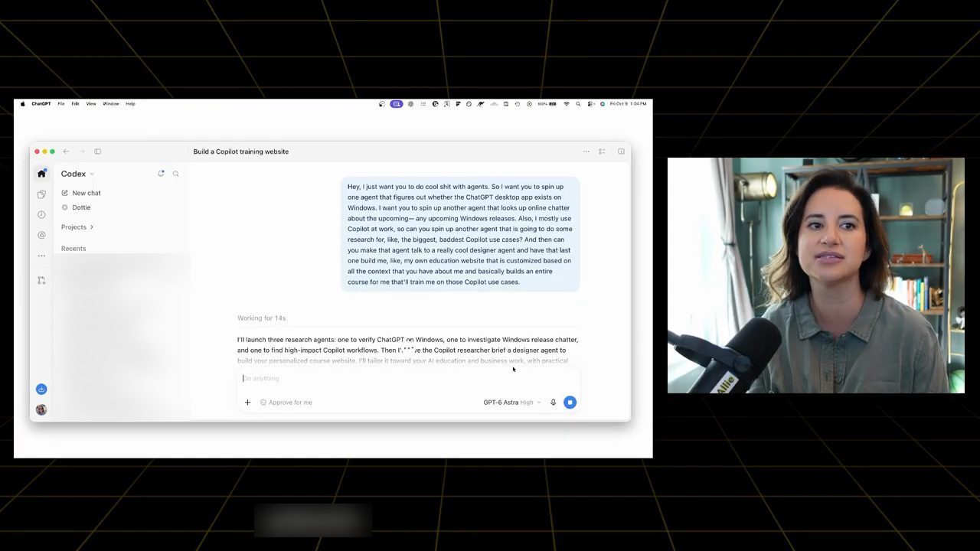This screenshot has height=551, width=980.
Task: Toggle the sidebar panel icon in title bar
Action: tap(97, 152)
